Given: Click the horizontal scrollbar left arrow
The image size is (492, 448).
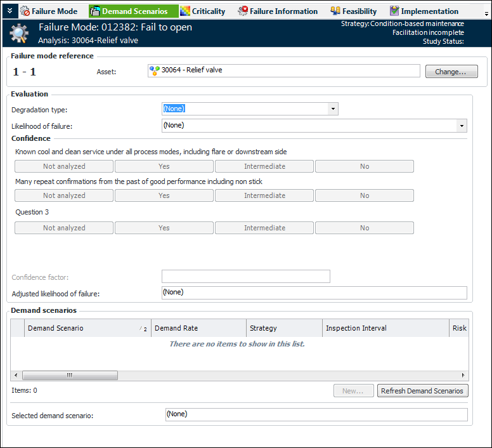Looking at the screenshot, I should (16, 375).
